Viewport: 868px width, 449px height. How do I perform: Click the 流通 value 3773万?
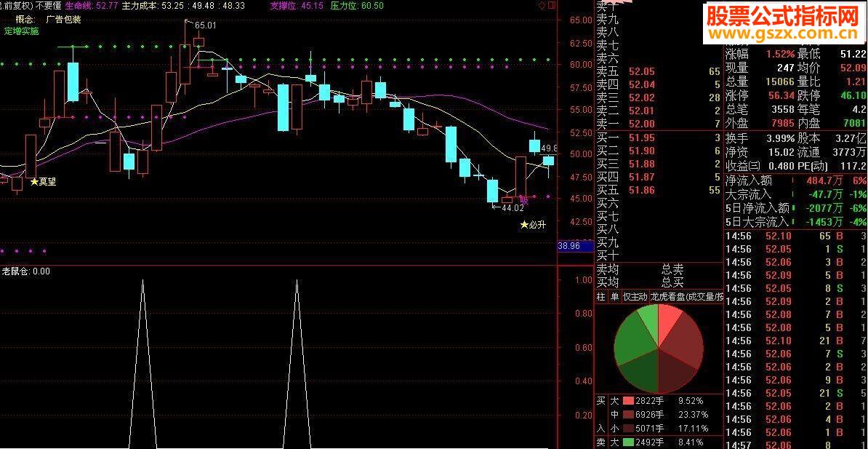(850, 152)
